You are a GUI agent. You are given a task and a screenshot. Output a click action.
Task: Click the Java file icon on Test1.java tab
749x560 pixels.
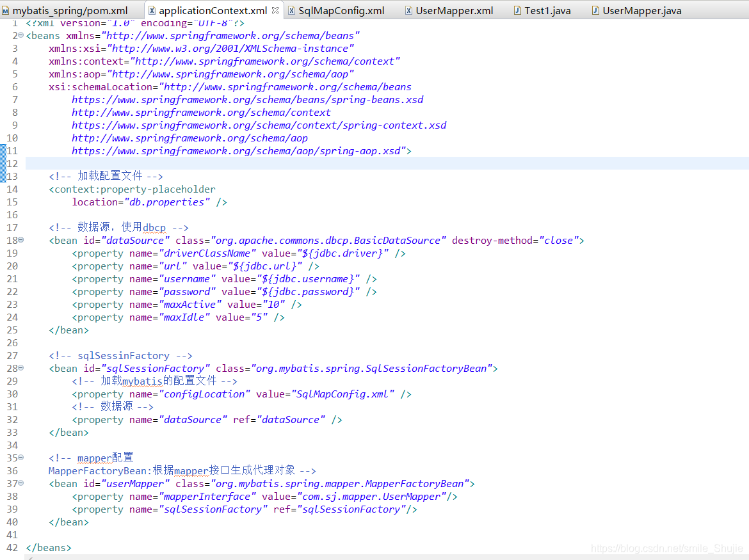point(517,10)
